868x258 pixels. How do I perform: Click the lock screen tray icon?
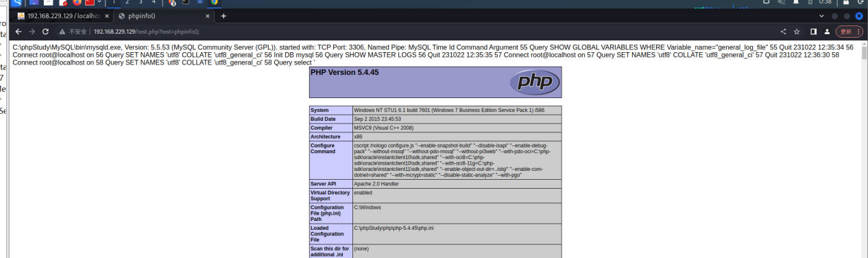pos(846,2)
